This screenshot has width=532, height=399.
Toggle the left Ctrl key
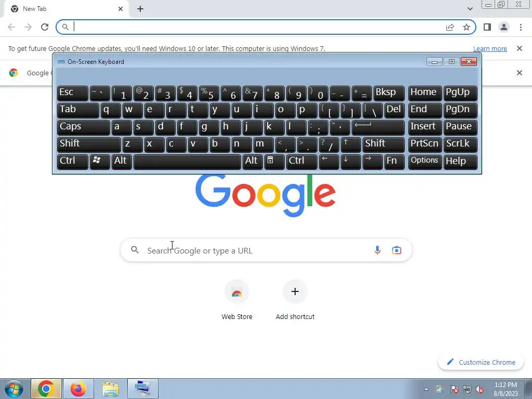pyautogui.click(x=73, y=162)
